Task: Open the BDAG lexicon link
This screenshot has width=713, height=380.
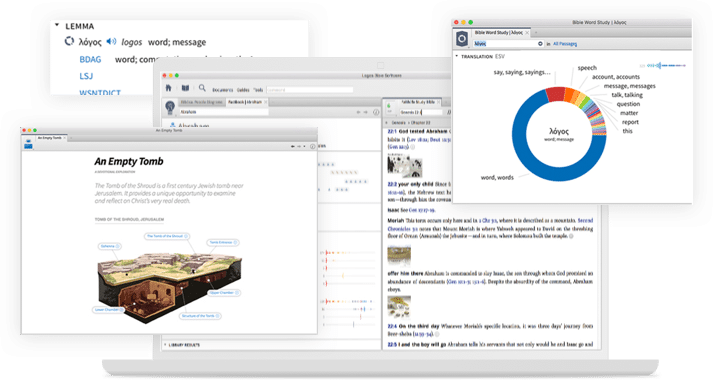Action: click(x=90, y=60)
